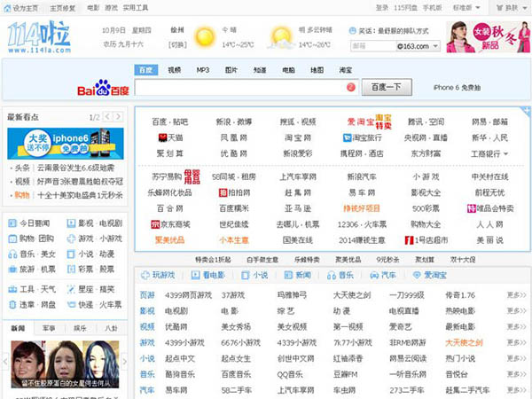Click the 音乐 美女 headphone icon
This screenshot has width=532, height=399.
(12, 254)
